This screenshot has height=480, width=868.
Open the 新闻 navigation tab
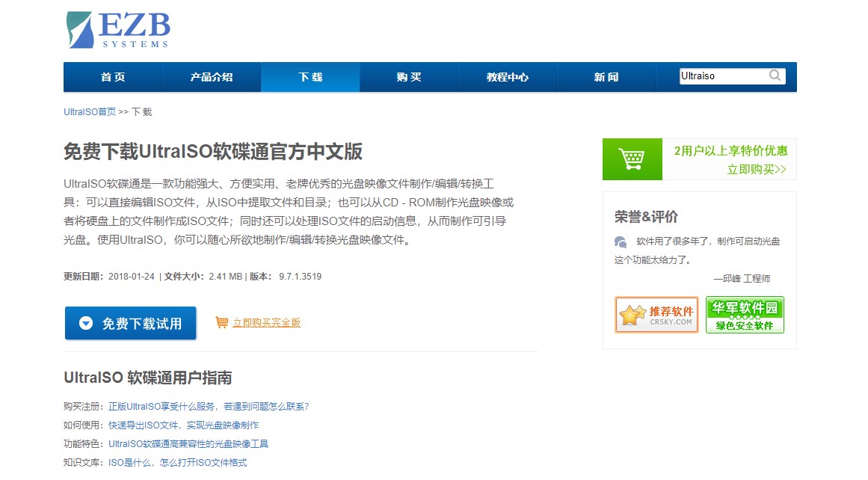606,77
